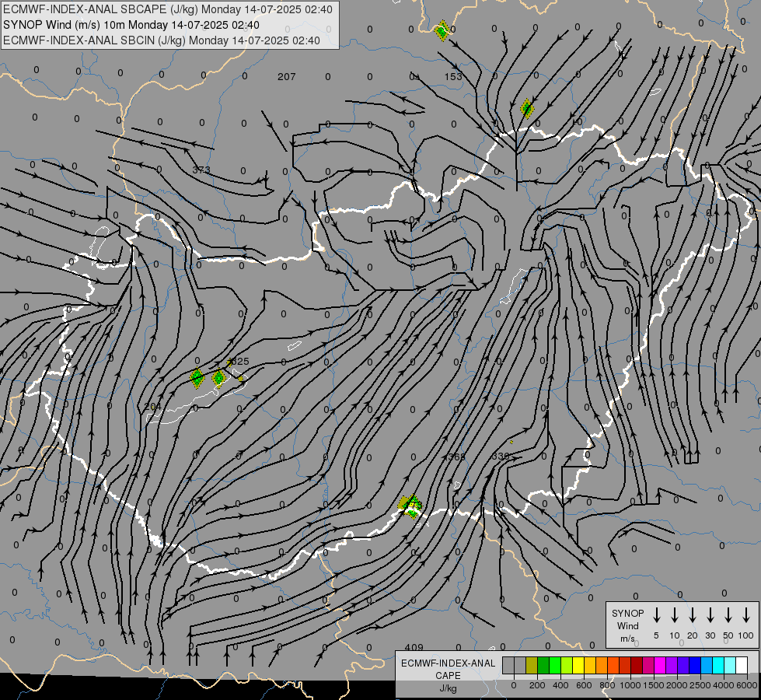The width and height of the screenshot is (761, 700).
Task: Click the 30 speed label in wind legend
Action: pos(710,635)
